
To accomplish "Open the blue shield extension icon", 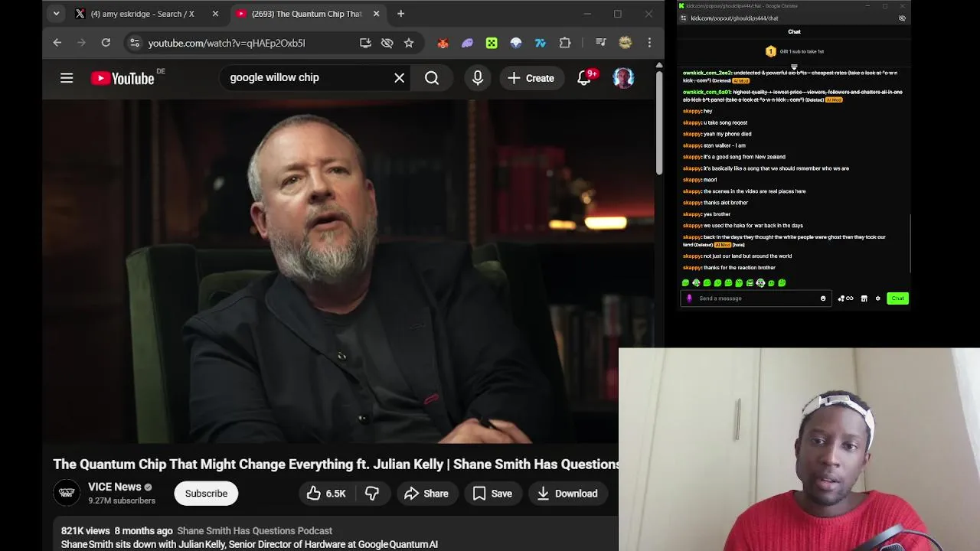I will click(x=516, y=43).
